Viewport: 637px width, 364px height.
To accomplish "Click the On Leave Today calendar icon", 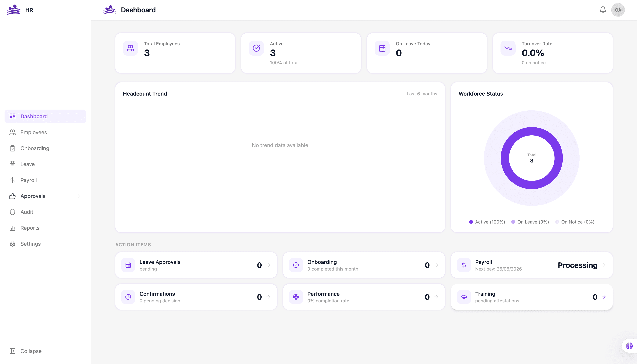I will [382, 48].
